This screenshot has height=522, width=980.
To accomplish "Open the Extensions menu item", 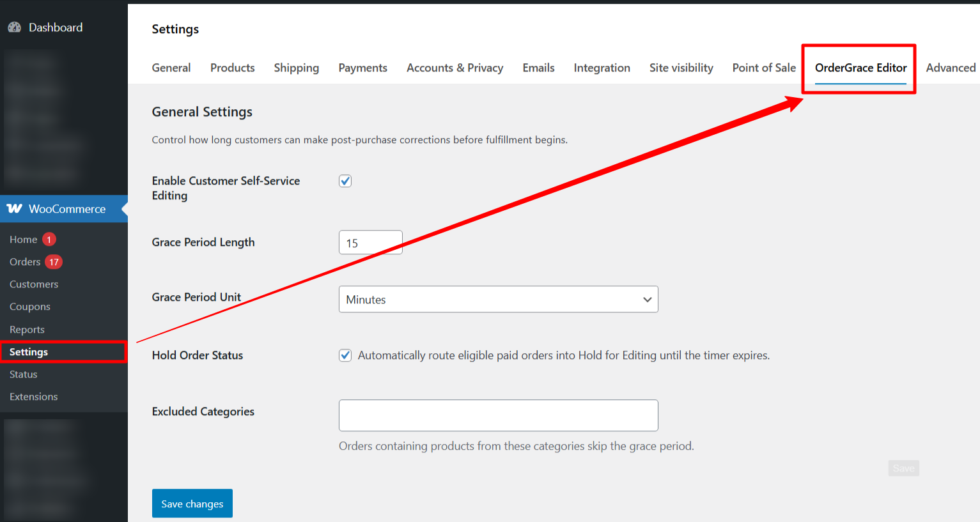I will [33, 396].
